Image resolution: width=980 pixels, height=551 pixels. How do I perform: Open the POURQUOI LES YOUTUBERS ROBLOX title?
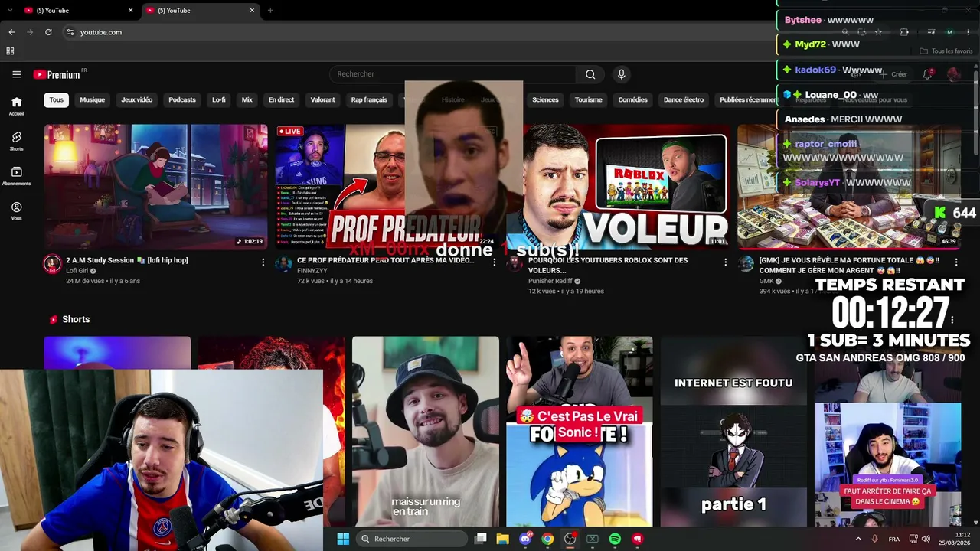(608, 265)
